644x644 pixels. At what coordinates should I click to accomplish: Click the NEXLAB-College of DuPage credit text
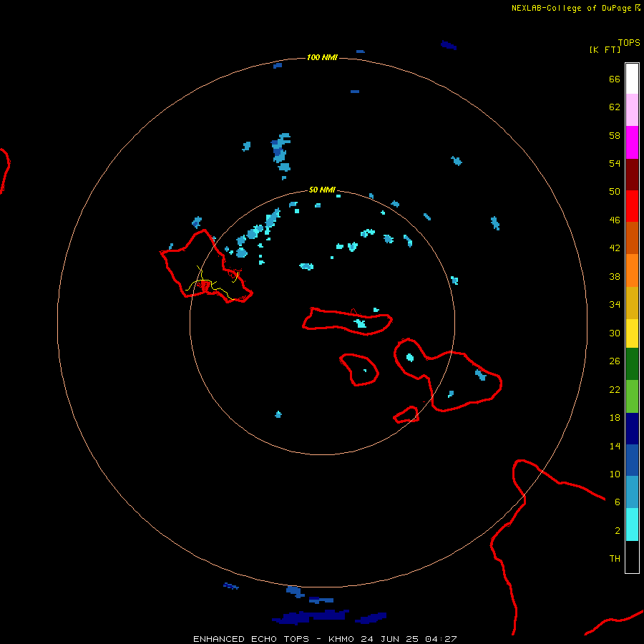click(571, 8)
